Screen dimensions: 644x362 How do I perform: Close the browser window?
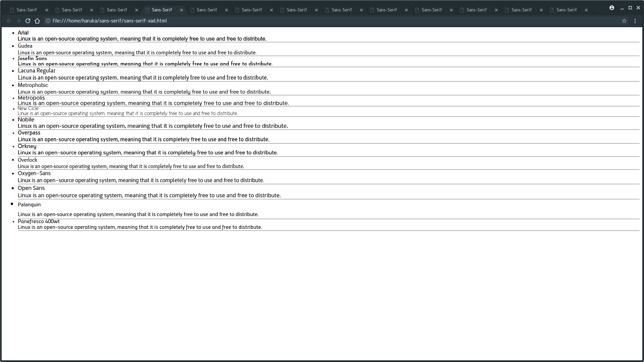638,8
